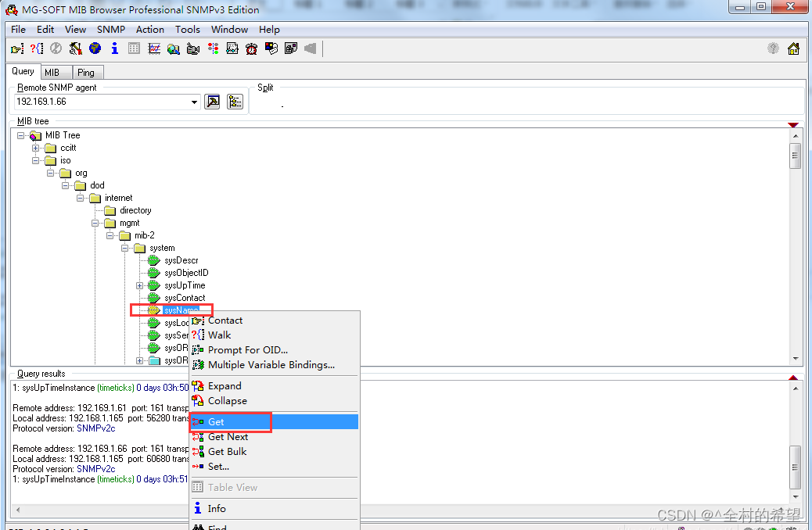The width and height of the screenshot is (812, 530).
Task: Choose Set... in the context menu
Action: pyautogui.click(x=274, y=467)
